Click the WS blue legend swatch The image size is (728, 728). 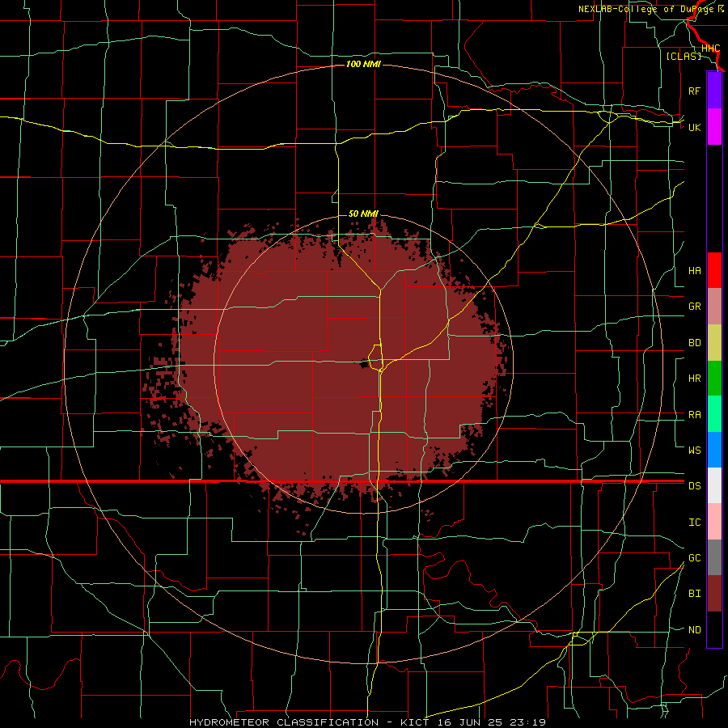(714, 450)
